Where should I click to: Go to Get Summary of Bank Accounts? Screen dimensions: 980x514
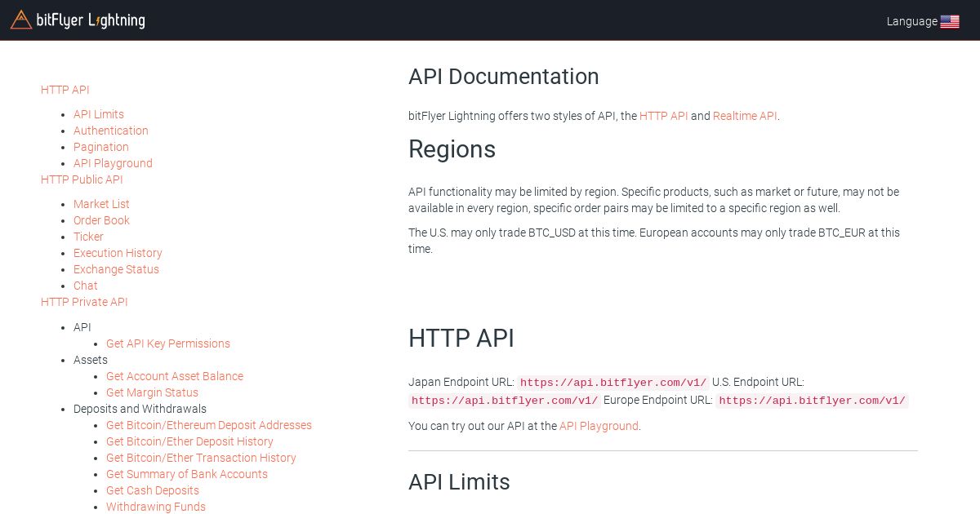(187, 474)
